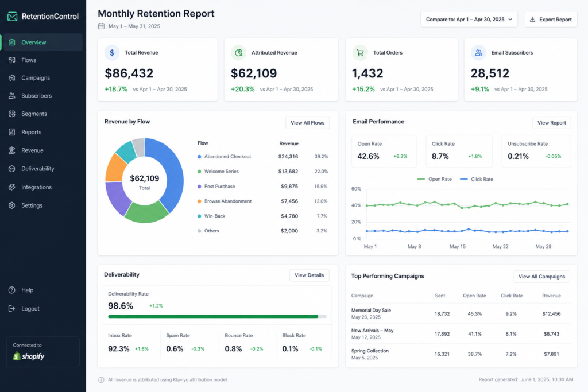
Task: Click the Sent column header in campaigns table
Action: pyautogui.click(x=440, y=296)
